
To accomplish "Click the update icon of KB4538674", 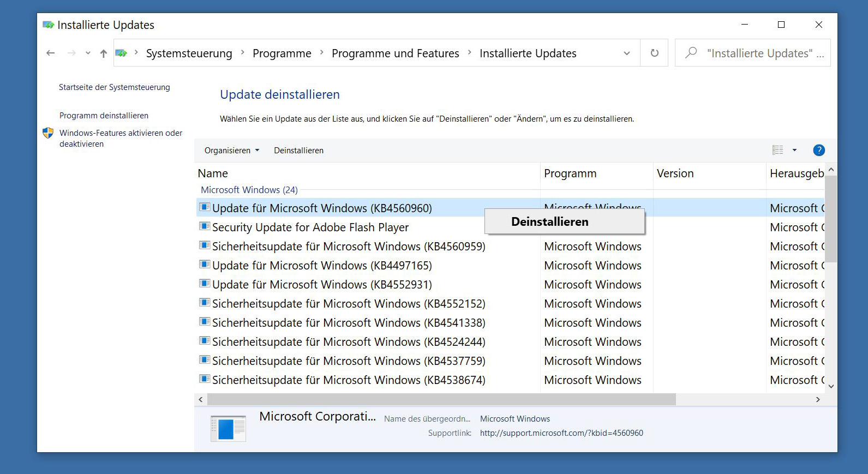I will (x=205, y=379).
